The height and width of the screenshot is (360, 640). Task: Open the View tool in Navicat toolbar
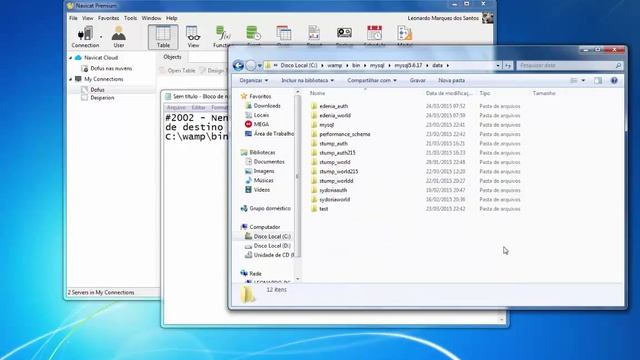193,37
